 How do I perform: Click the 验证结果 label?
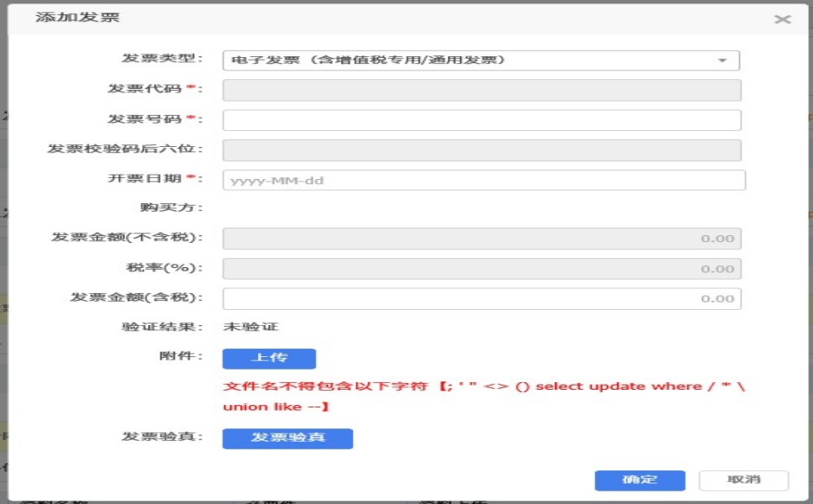162,327
